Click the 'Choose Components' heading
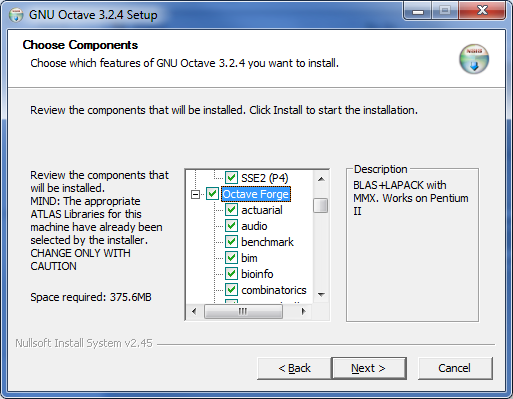513x399 pixels. click(80, 45)
